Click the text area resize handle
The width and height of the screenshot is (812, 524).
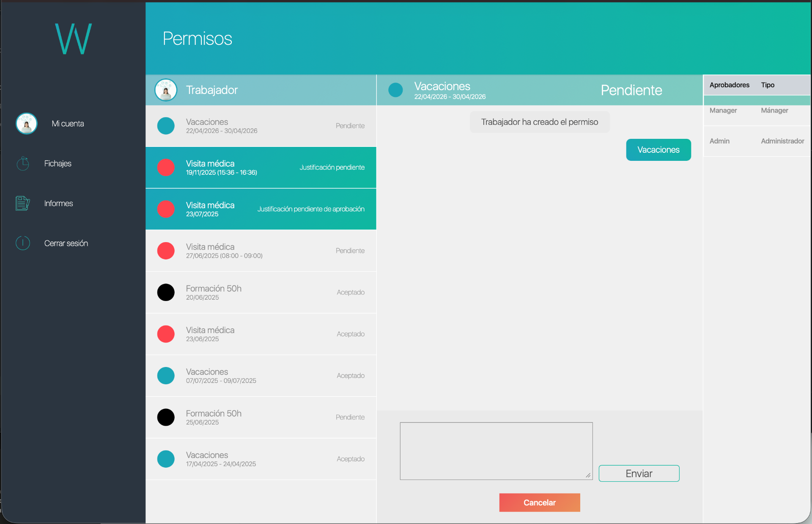(588, 475)
